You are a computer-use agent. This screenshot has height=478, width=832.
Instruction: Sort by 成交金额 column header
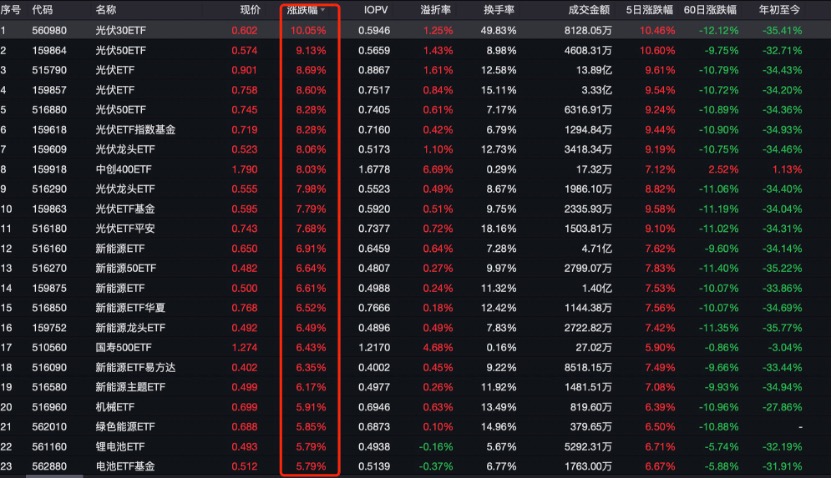coord(589,10)
